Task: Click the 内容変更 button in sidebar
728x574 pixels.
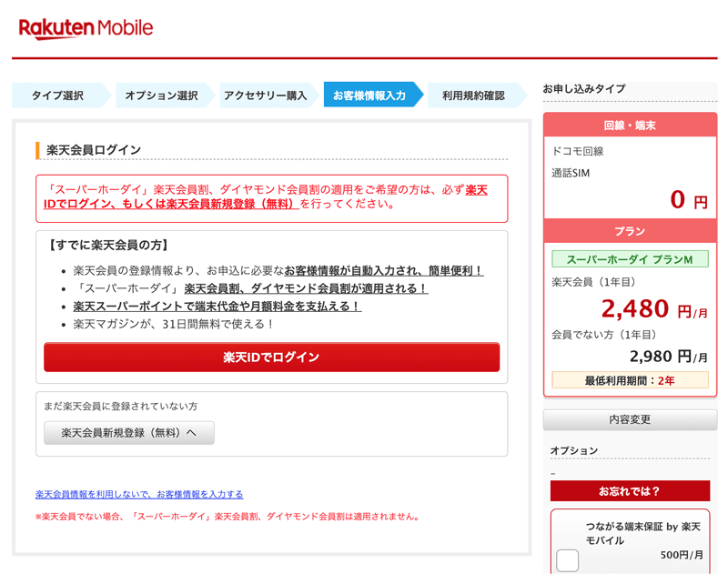Action: tap(630, 419)
